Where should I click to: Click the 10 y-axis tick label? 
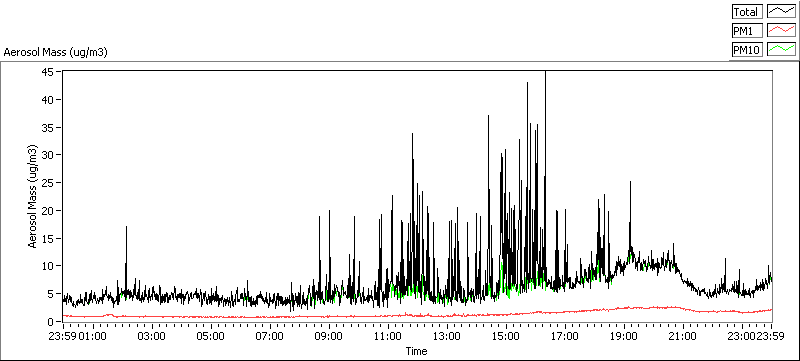(48, 266)
